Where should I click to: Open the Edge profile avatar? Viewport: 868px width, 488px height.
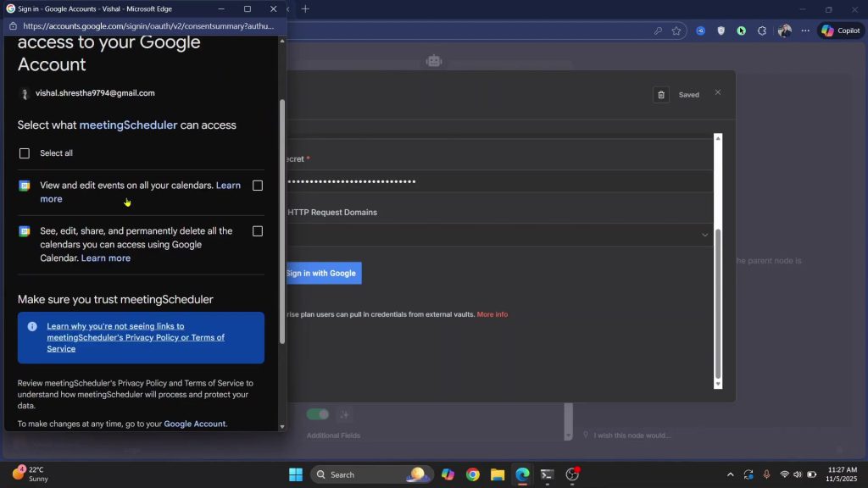coord(784,30)
